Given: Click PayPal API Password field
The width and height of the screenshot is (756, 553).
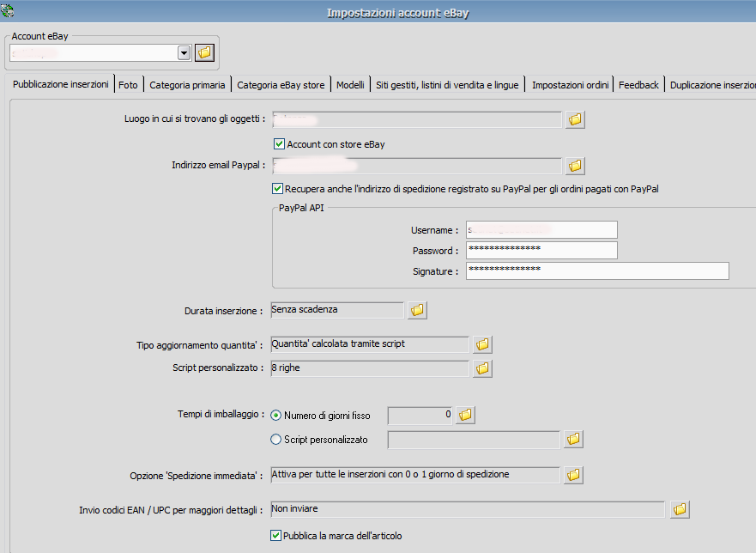Looking at the screenshot, I should pos(541,250).
